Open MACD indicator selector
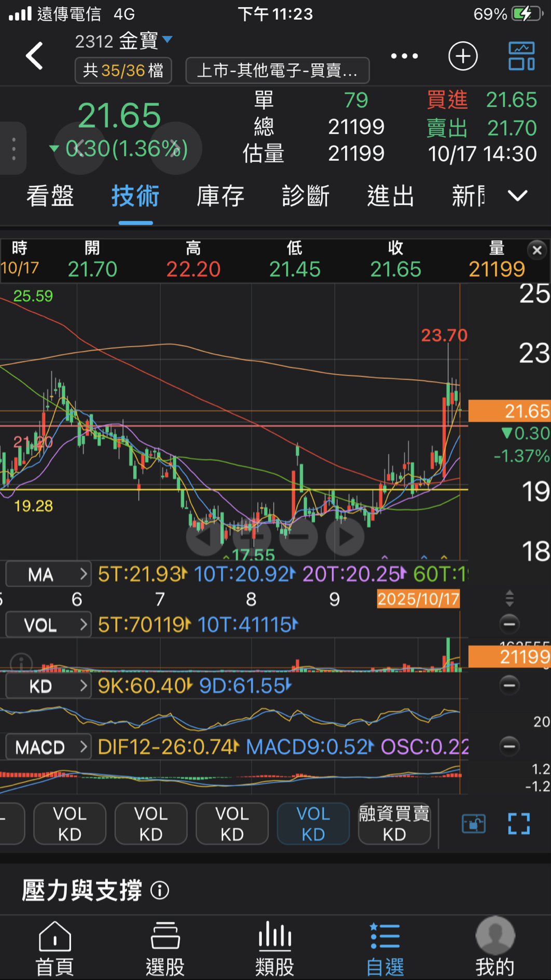 [48, 747]
